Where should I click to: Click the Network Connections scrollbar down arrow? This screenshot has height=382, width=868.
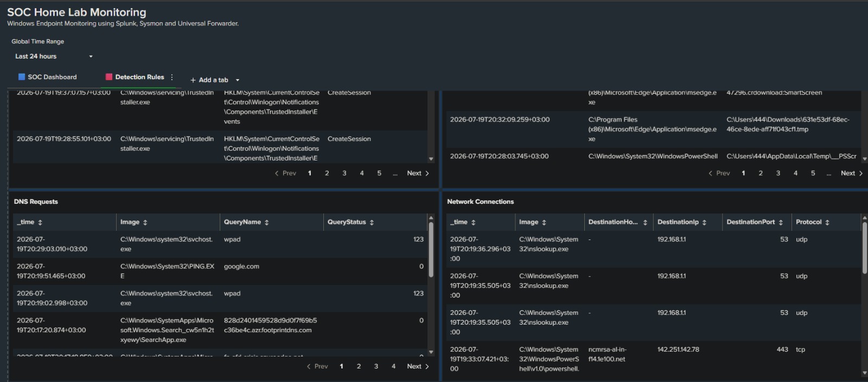tap(864, 373)
